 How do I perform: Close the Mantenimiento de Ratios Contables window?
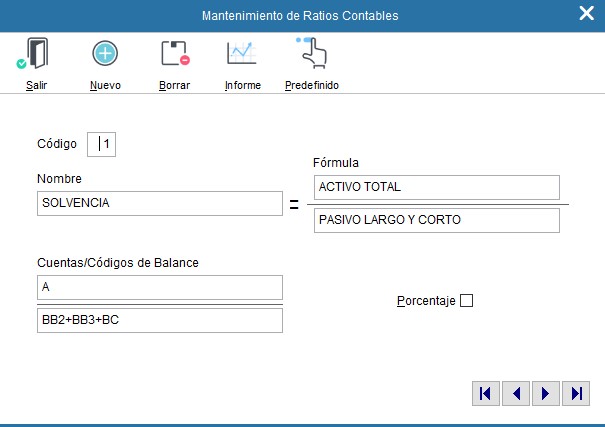[586, 13]
